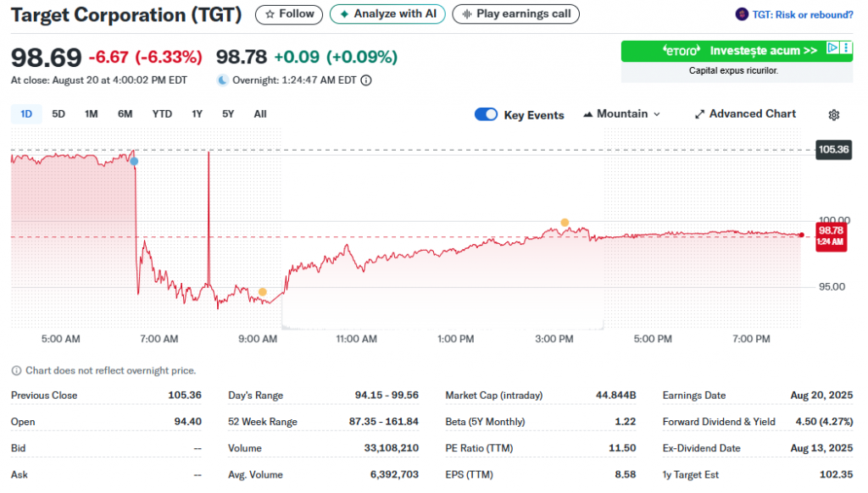Viewport: 868px width, 493px height.
Task: Click the PE Ratio (TTM) value 11.50
Action: click(622, 448)
